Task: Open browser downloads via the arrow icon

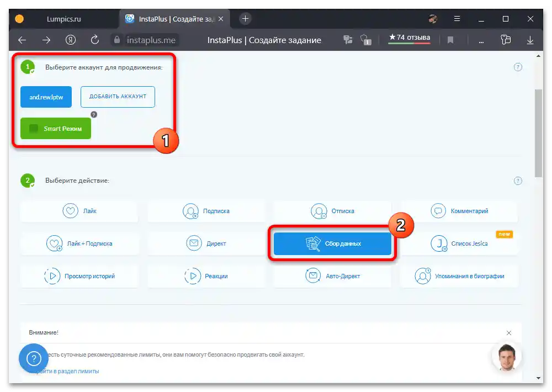Action: 530,40
